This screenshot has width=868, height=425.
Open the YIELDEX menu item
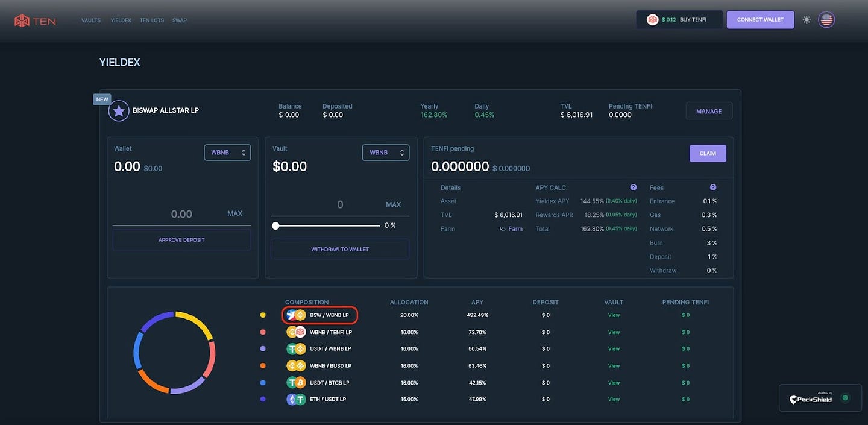(x=121, y=20)
